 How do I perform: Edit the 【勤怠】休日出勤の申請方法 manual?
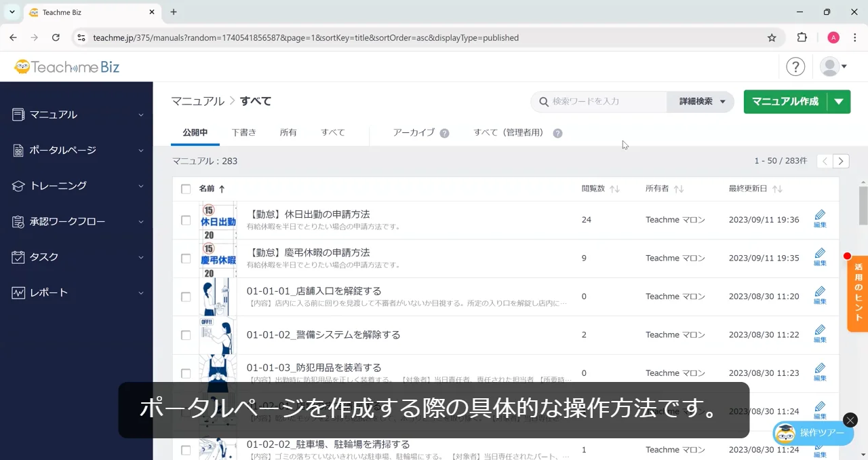(820, 219)
